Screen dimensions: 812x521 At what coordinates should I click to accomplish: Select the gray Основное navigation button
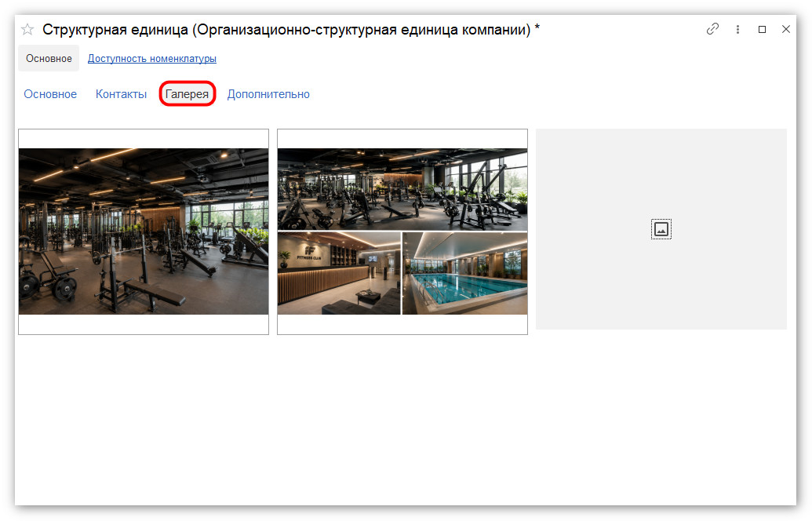[x=49, y=59]
